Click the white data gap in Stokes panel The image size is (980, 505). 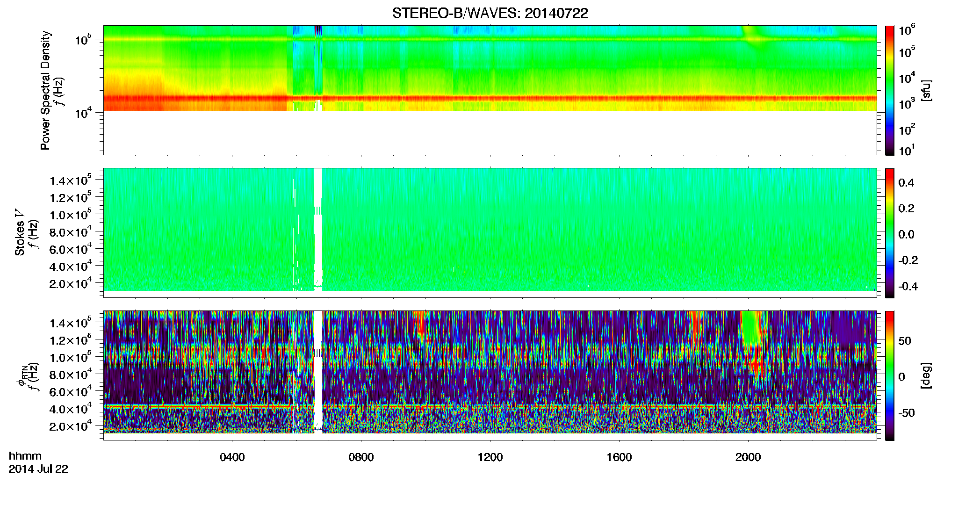click(x=318, y=229)
